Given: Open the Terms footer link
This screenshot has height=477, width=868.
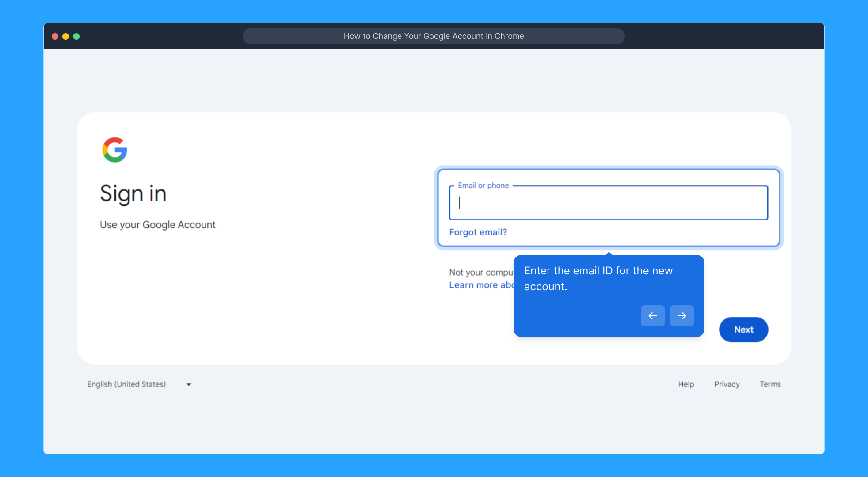Looking at the screenshot, I should coord(770,384).
